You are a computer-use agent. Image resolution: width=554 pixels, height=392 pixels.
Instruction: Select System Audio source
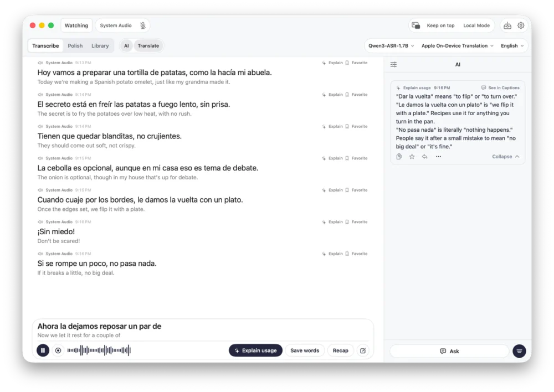116,25
